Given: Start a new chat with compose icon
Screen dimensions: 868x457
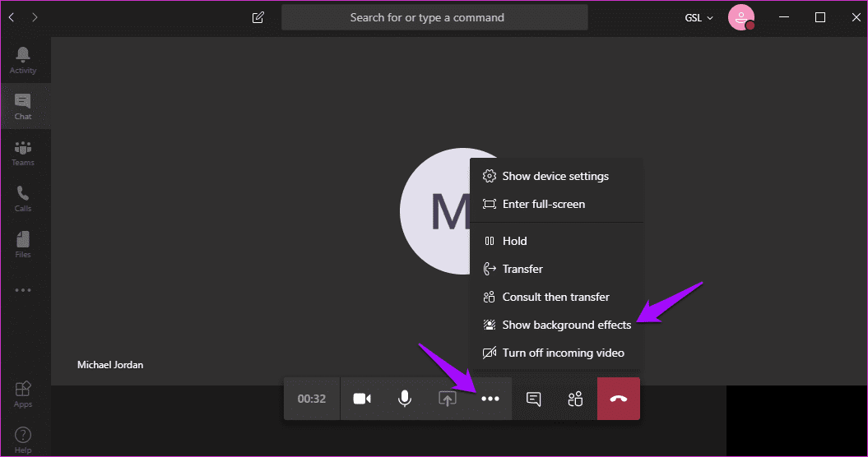Looking at the screenshot, I should (x=258, y=18).
